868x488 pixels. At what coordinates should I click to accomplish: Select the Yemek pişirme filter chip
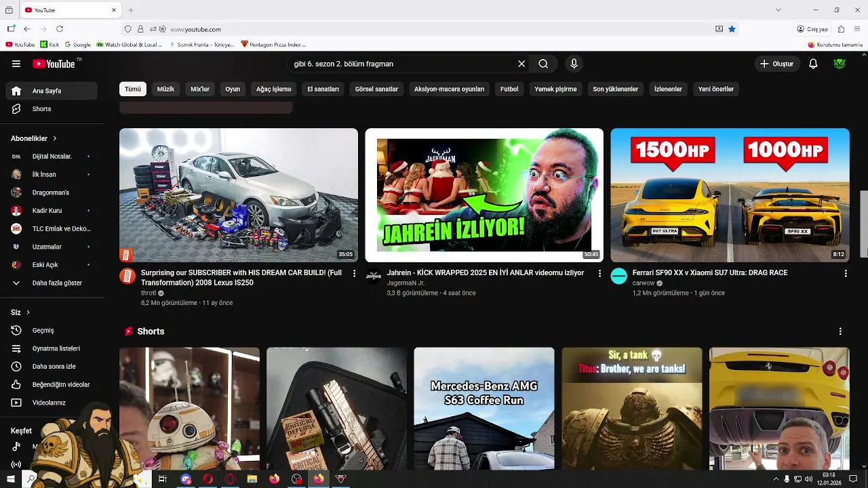coord(555,89)
